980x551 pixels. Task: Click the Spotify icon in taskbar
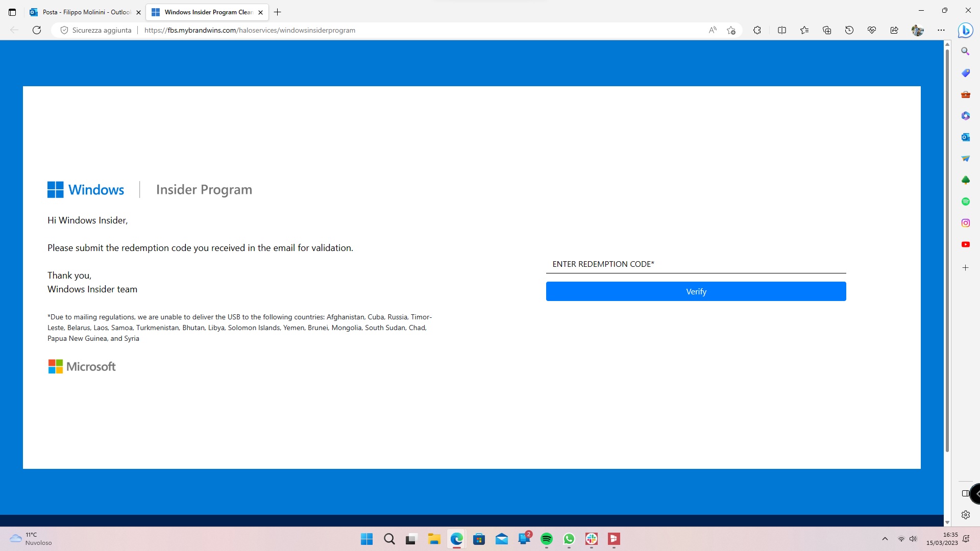pos(546,538)
